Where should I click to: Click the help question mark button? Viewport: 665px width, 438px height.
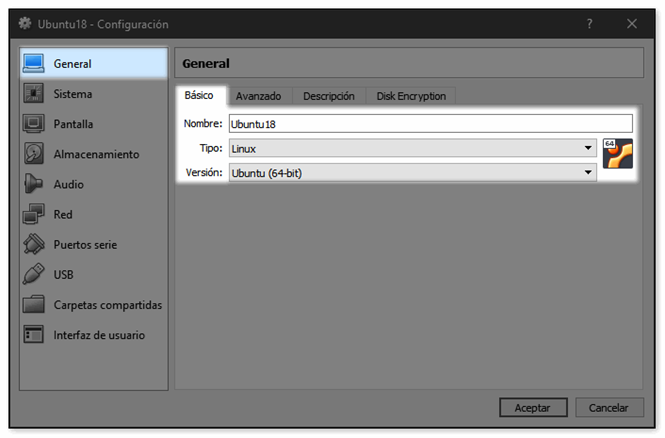590,24
